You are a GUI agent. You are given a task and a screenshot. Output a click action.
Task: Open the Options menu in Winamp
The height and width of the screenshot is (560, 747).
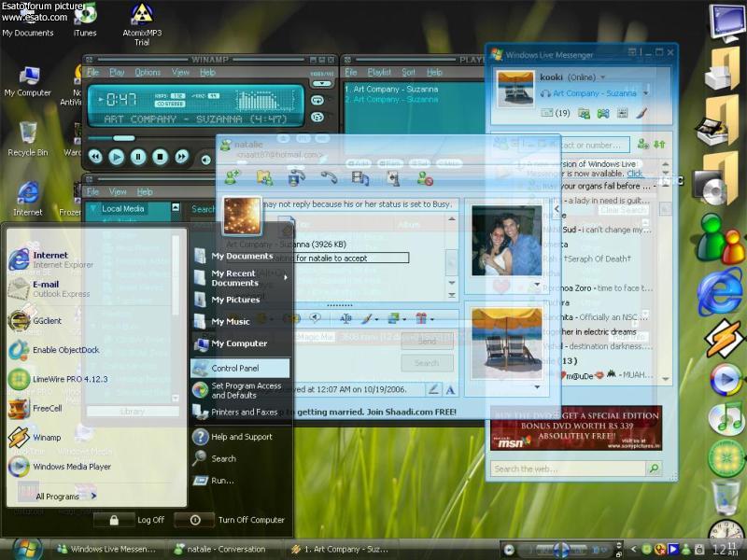coord(148,72)
